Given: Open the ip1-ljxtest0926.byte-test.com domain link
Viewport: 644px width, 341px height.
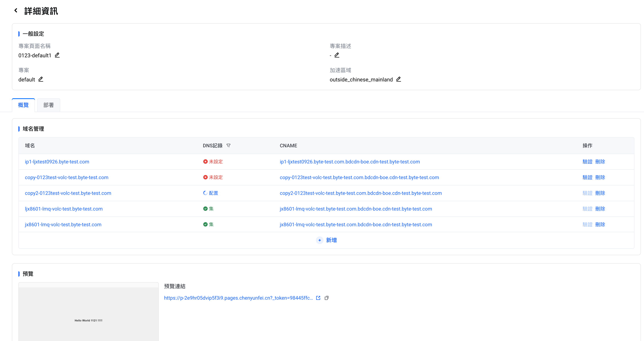Looking at the screenshot, I should coord(57,162).
